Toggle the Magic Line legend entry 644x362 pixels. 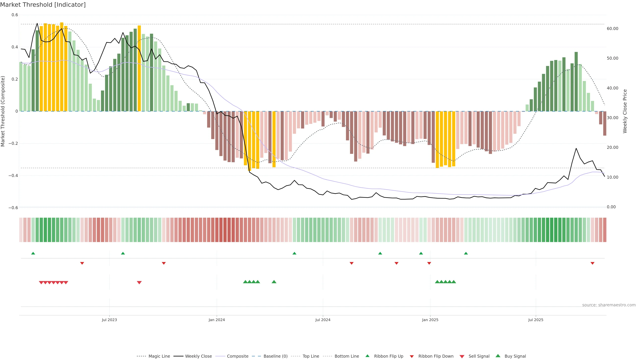point(159,356)
